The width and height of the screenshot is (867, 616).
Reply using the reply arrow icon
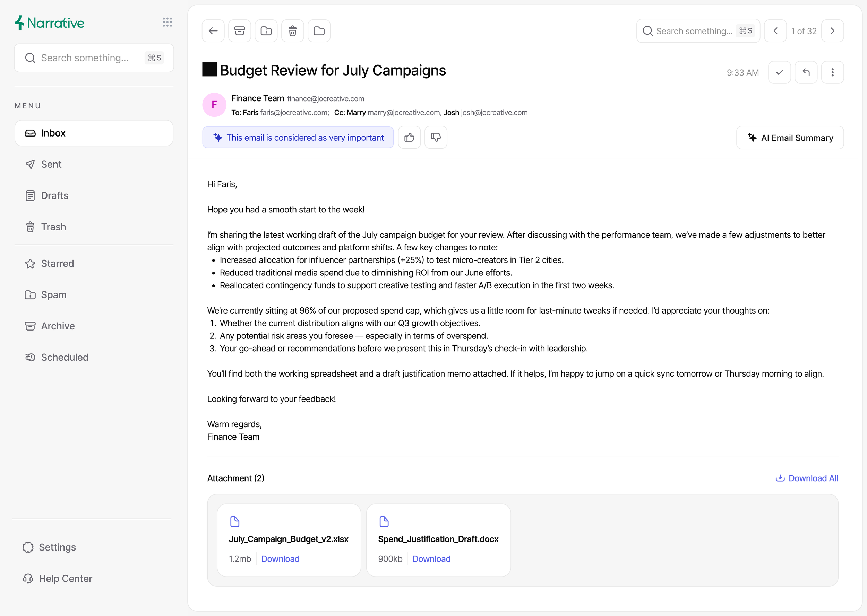(806, 72)
